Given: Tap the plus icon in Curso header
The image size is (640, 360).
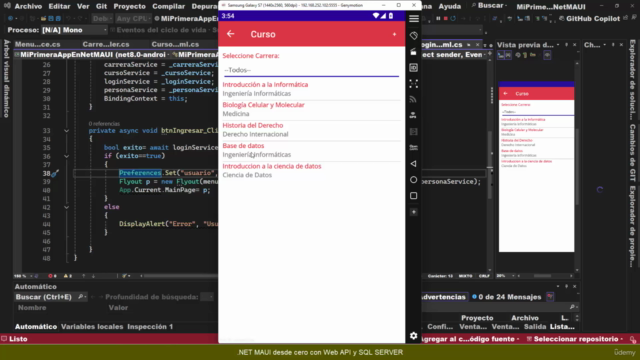Looking at the screenshot, I should [x=394, y=34].
